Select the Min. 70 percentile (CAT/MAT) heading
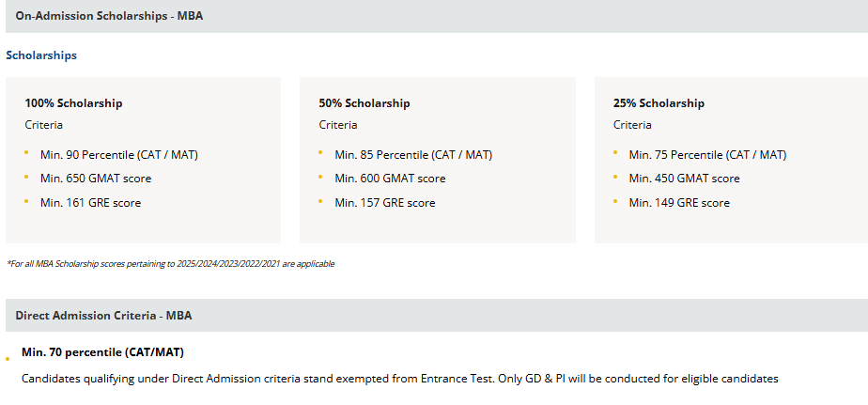Screen dimensions: 868x405 coord(102,352)
